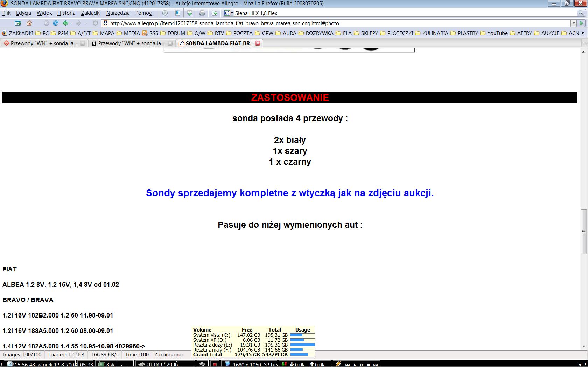Close the first Przewody "WN" tab
Screen dimensions: 588x368
tap(83, 43)
